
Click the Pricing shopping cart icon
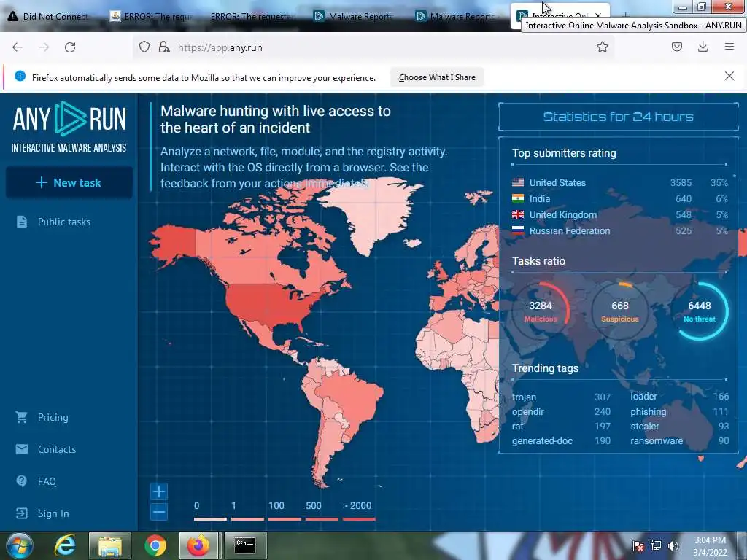[21, 417]
